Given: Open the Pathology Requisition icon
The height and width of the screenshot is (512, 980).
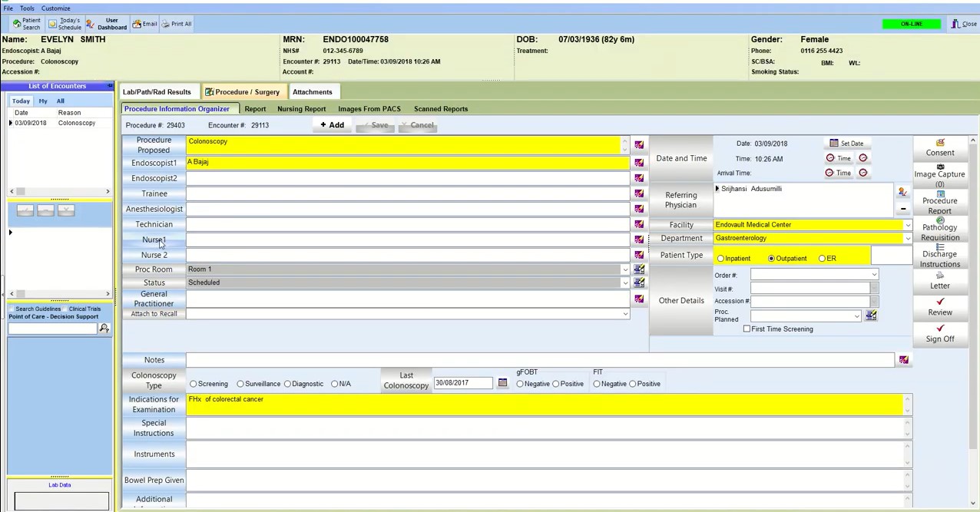Looking at the screenshot, I should click(939, 229).
